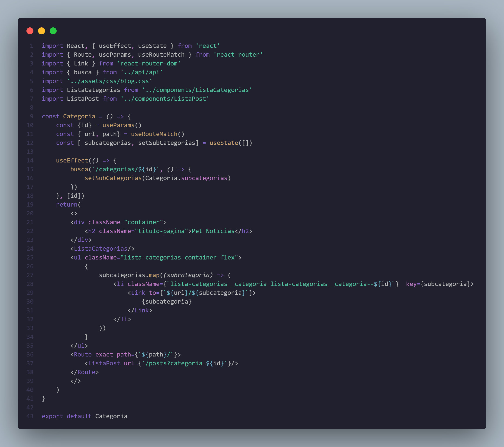
Task: Click useState([]) call on line 12
Action: (231, 143)
